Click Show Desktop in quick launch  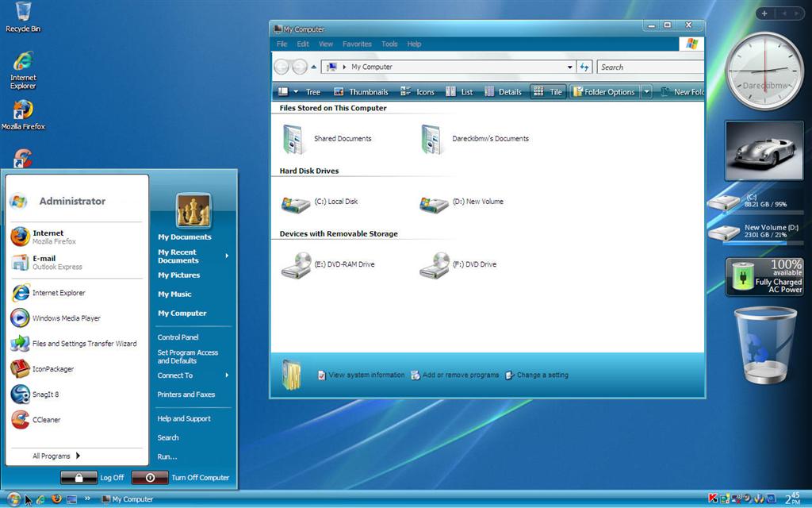click(x=72, y=499)
